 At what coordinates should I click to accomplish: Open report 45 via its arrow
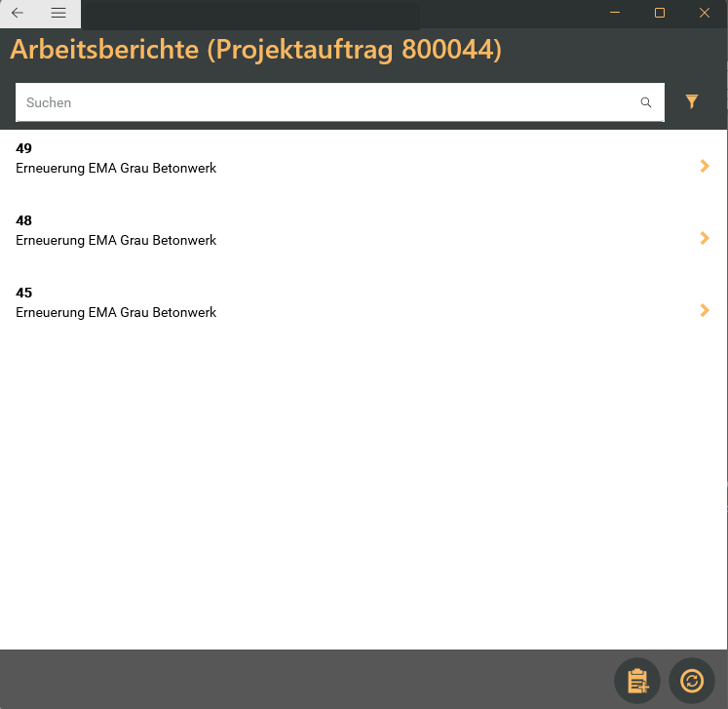[x=705, y=310]
